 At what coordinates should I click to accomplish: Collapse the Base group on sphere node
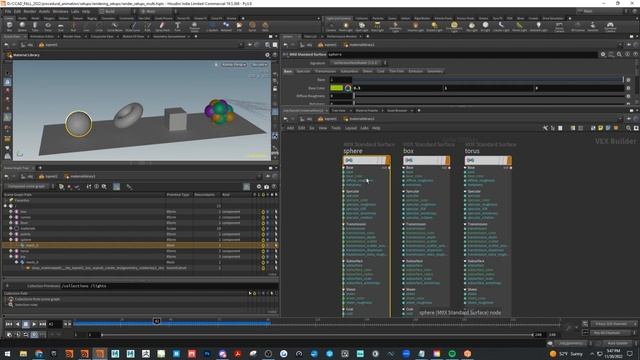click(343, 168)
